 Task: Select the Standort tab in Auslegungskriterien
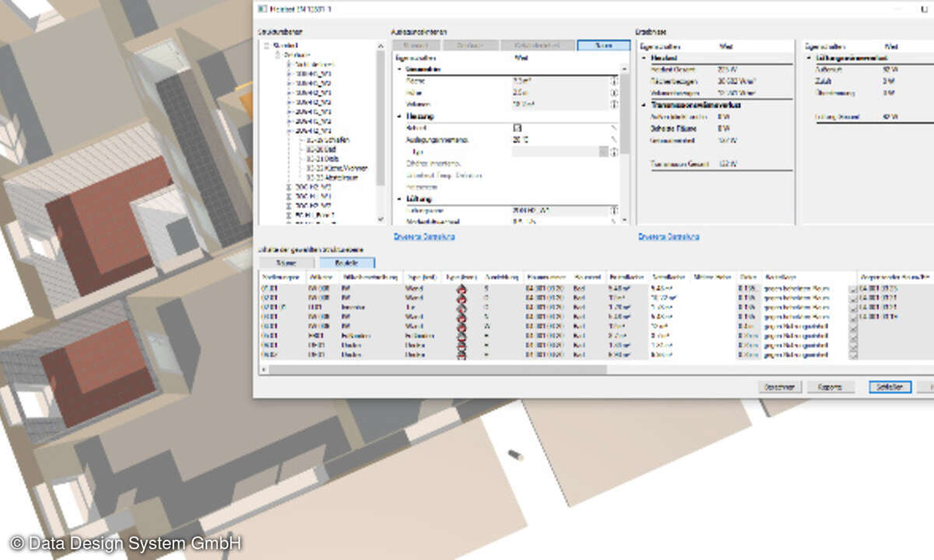tap(418, 46)
